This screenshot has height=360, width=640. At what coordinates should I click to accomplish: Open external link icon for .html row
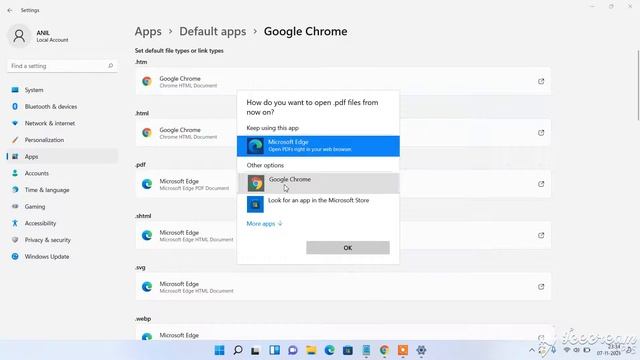click(x=541, y=133)
